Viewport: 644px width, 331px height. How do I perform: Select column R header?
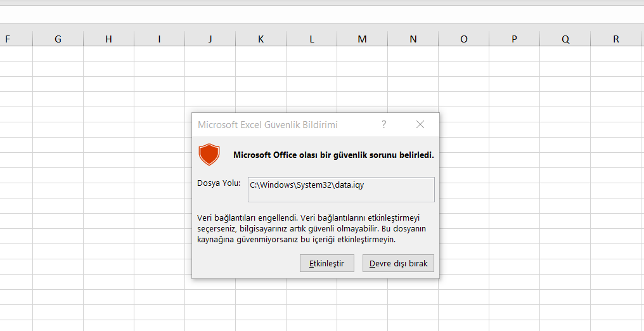tap(616, 39)
